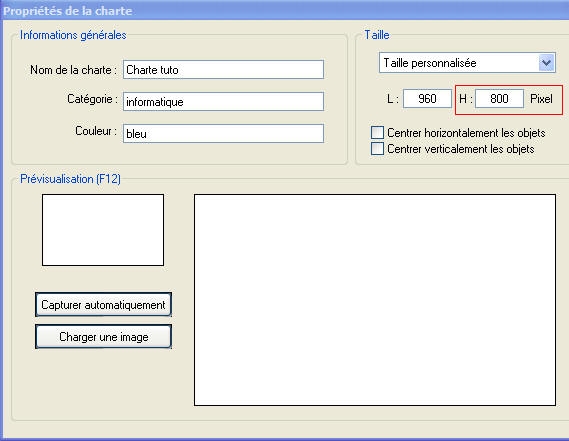Screen dimensions: 569x441
Task: Enable Centrer horizontalement les objets checkbox
Action: pos(377,132)
